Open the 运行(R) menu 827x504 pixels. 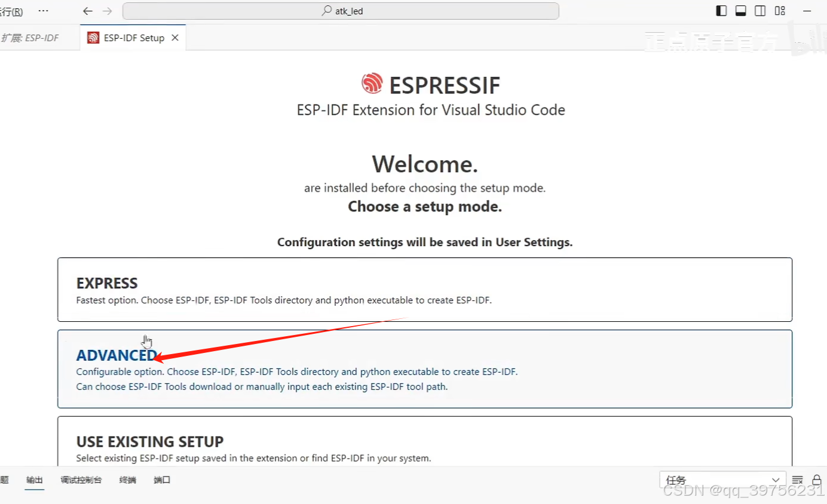(x=12, y=10)
